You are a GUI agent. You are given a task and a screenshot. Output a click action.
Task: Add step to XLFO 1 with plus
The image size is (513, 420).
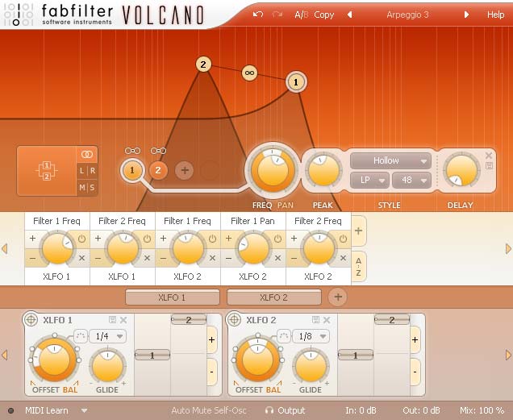point(211,340)
